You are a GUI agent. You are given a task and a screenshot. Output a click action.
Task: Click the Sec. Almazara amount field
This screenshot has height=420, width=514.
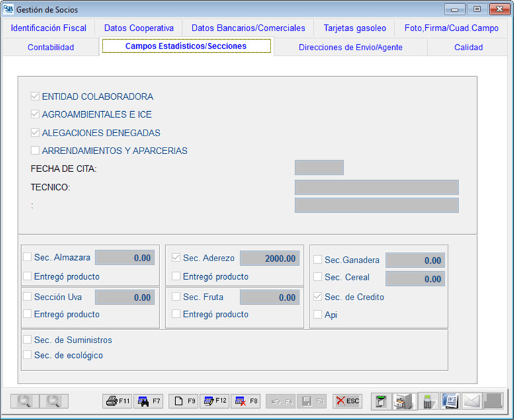coord(124,258)
